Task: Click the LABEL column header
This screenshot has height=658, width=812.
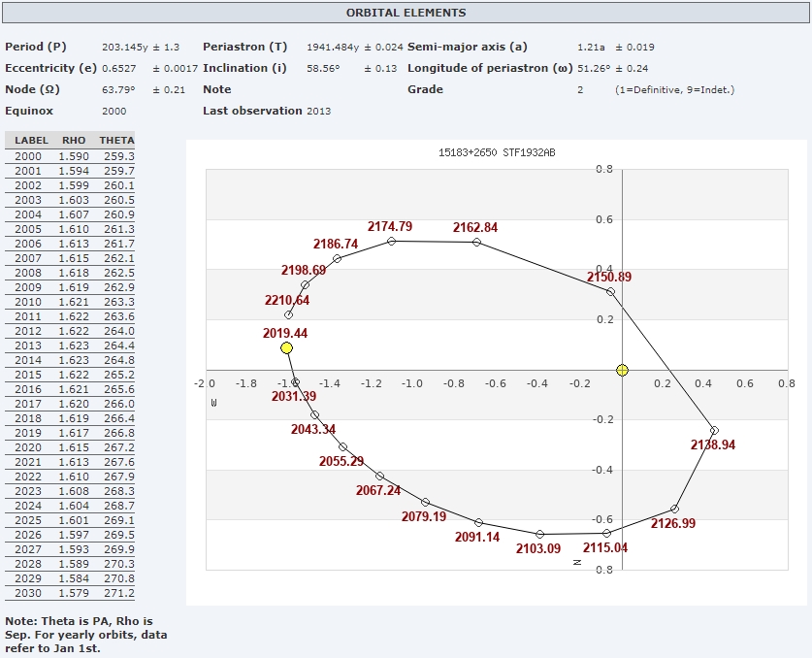Action: click(31, 141)
